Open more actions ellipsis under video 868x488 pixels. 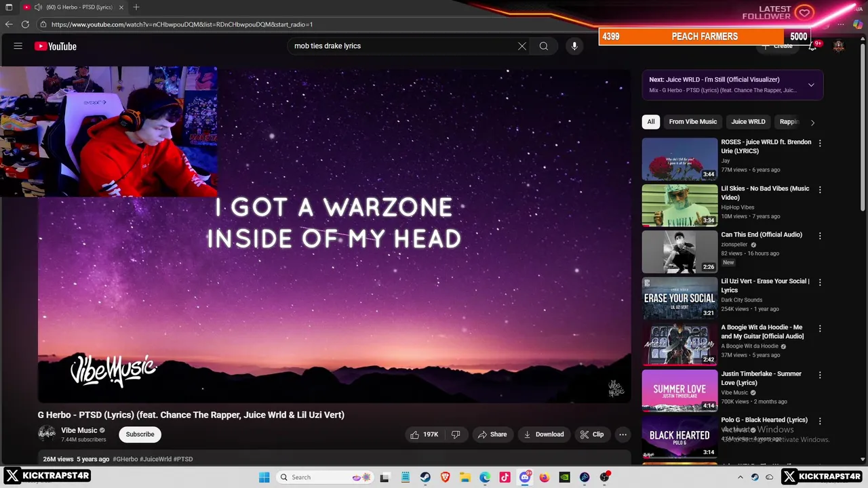623,434
